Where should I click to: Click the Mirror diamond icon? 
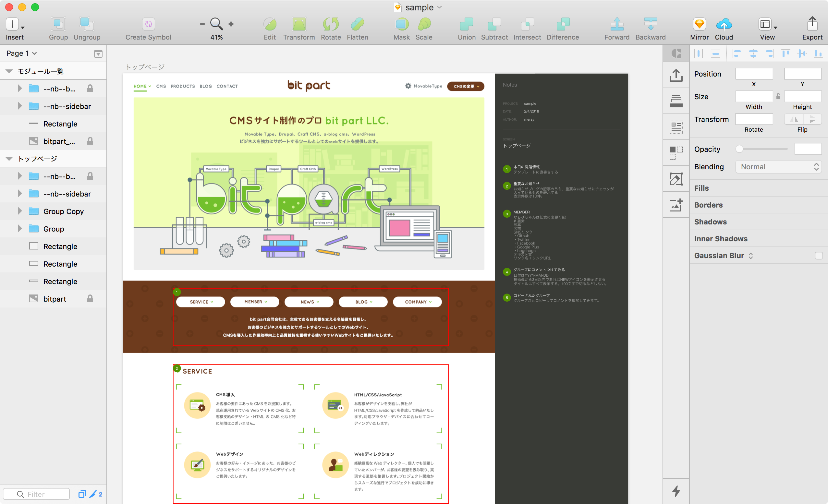699,24
